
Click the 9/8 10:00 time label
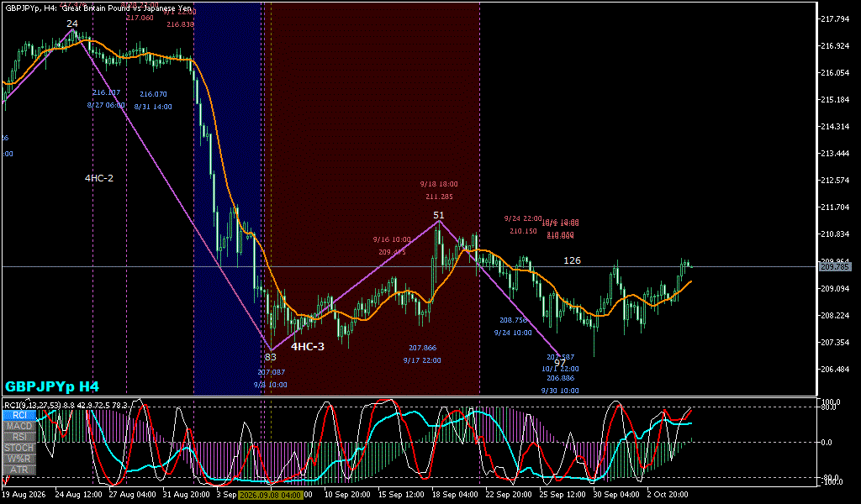[271, 385]
